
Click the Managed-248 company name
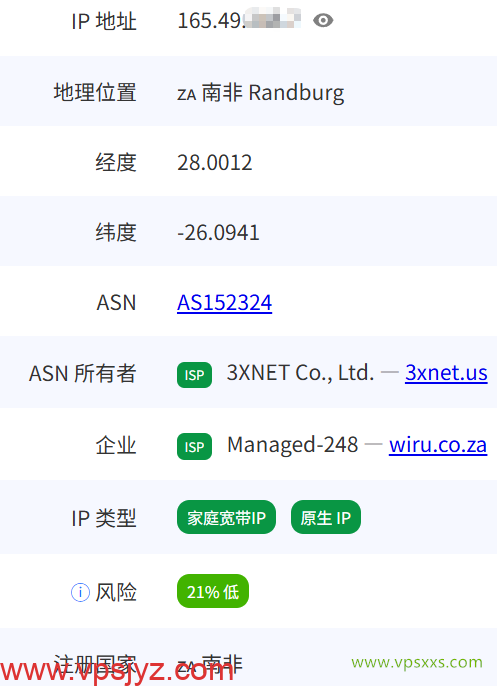tap(293, 445)
